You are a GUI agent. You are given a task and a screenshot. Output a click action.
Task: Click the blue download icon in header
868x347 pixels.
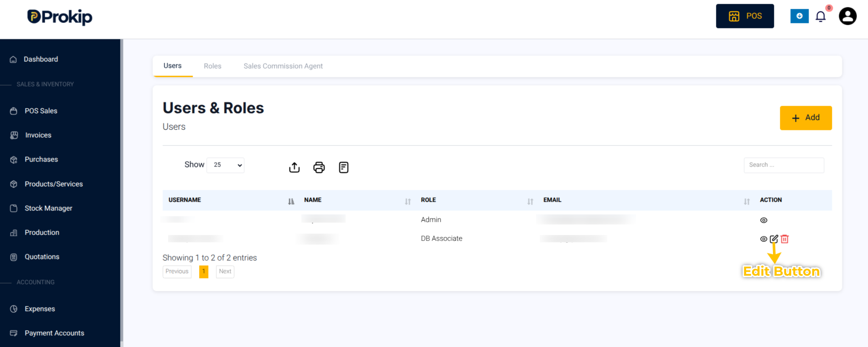point(799,16)
